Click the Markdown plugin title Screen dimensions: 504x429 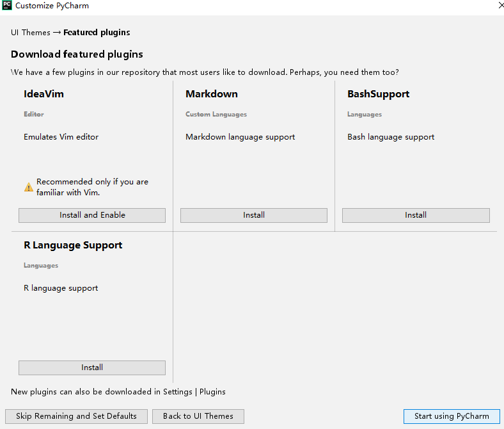(212, 94)
